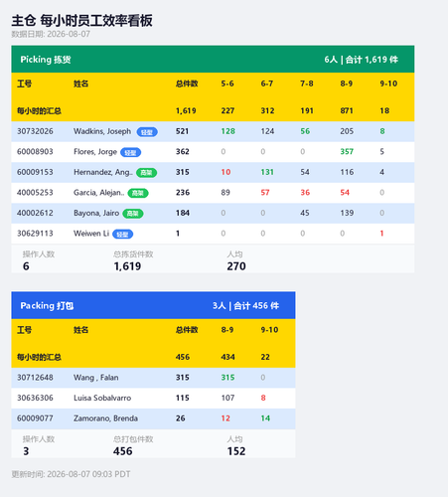Click the Picking 工号 column header
448x497 pixels.
point(24,83)
